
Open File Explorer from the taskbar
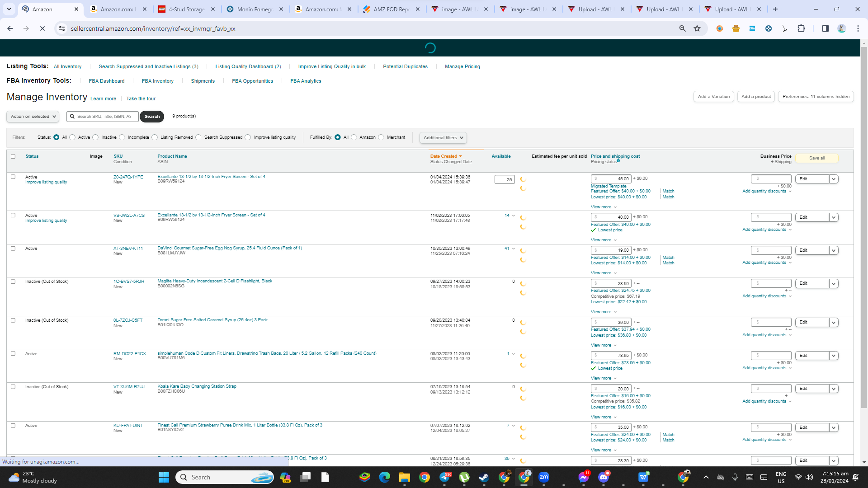click(405, 477)
